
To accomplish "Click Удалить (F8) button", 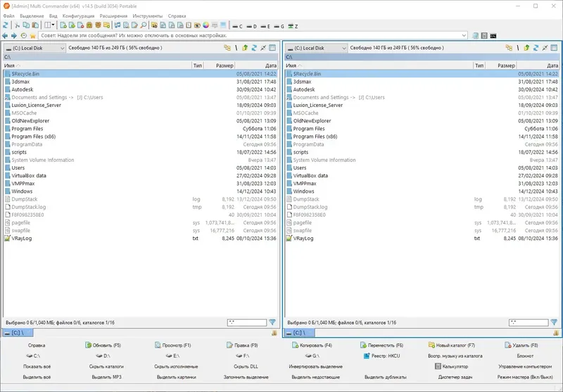I will [x=521, y=346].
